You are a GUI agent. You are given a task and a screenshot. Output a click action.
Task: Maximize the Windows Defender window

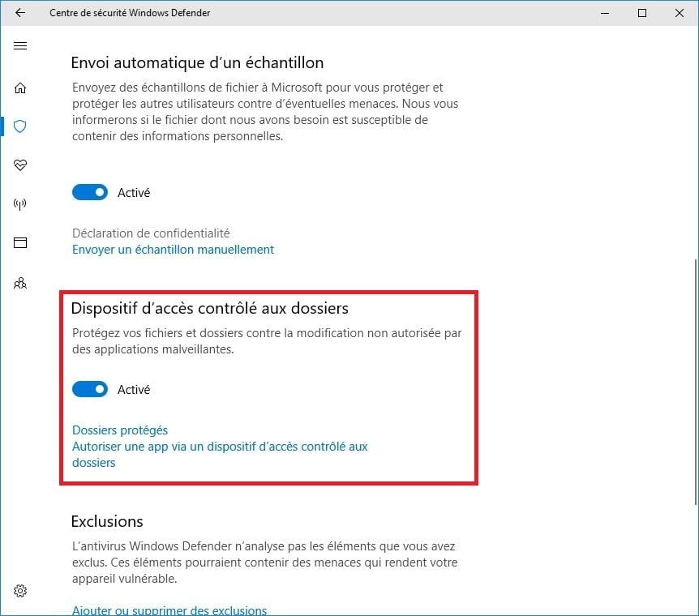pos(642,13)
